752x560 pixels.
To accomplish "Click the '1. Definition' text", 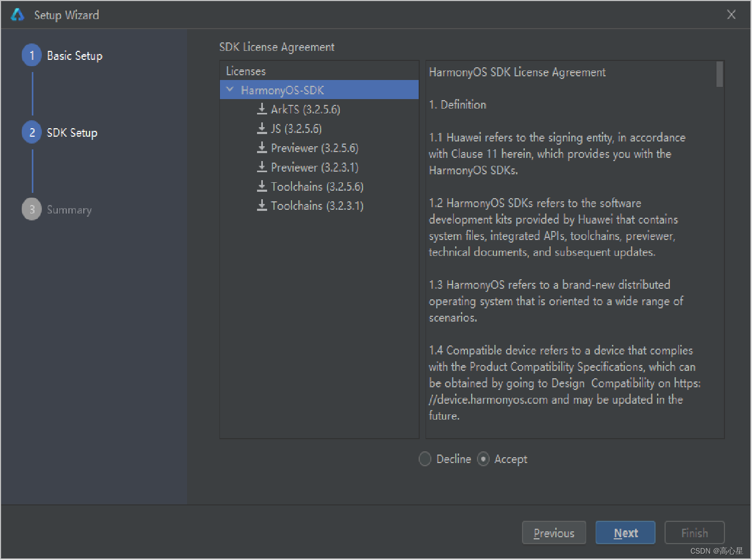I will [457, 104].
